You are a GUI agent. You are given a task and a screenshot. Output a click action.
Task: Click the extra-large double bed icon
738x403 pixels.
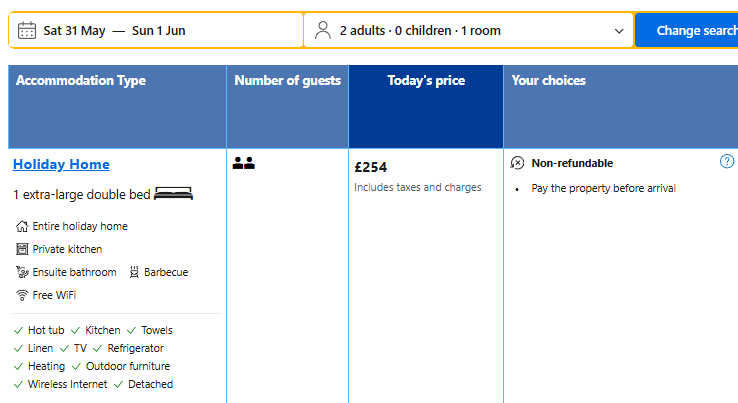174,194
